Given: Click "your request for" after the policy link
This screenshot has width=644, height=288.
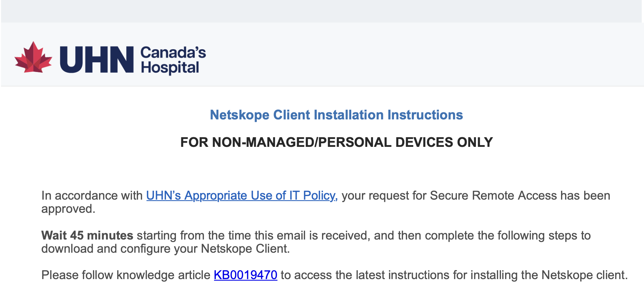Looking at the screenshot, I should (384, 196).
